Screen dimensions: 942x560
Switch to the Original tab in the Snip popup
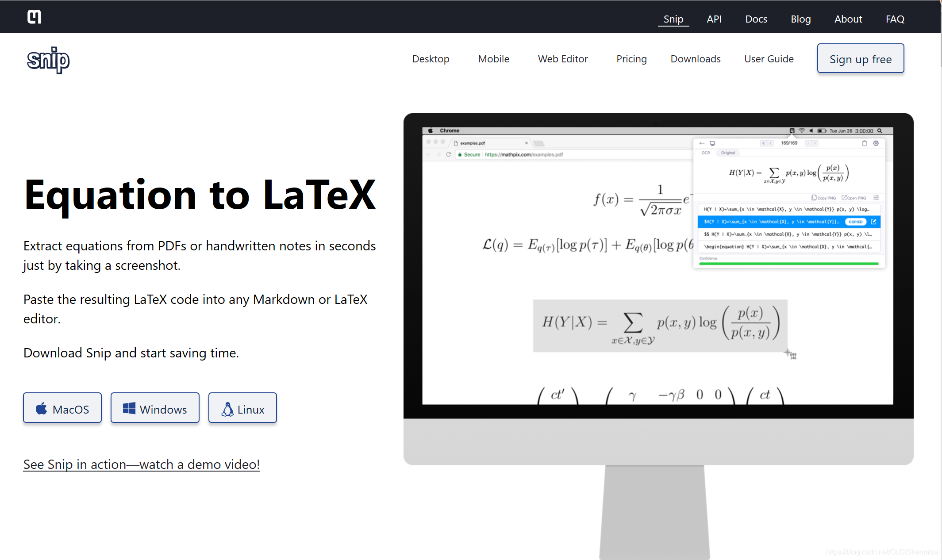[728, 153]
